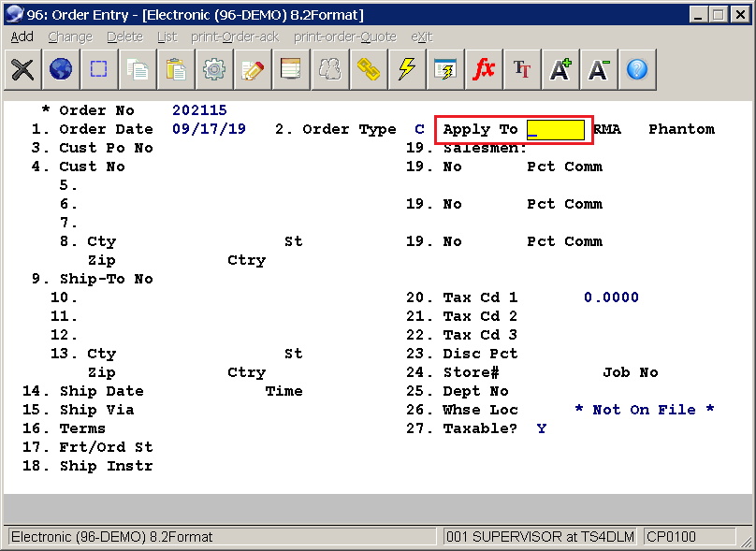Open the Change menu
This screenshot has height=551, width=756.
[x=70, y=36]
